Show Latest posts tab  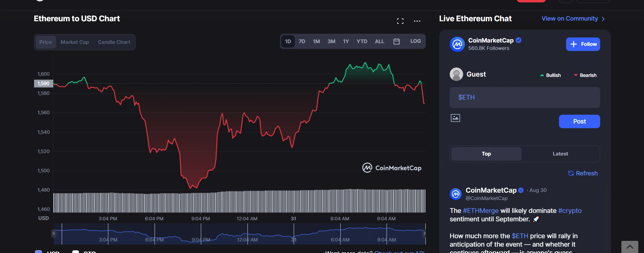click(560, 154)
